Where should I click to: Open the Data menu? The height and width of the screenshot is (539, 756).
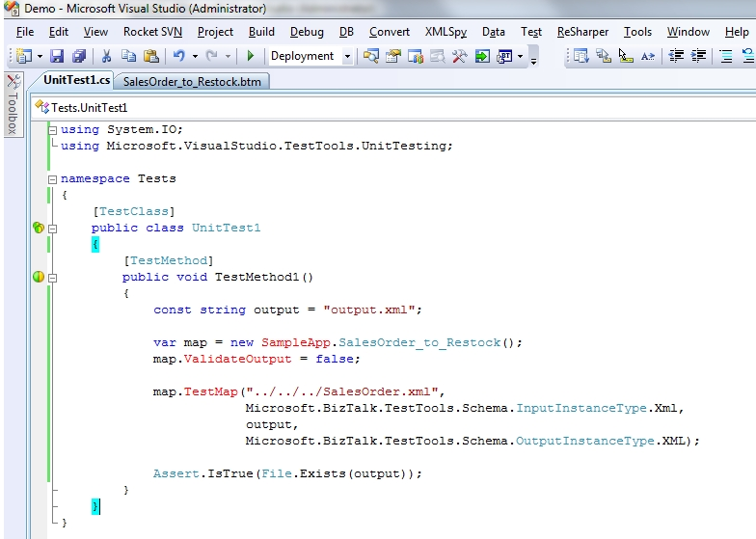coord(494,32)
